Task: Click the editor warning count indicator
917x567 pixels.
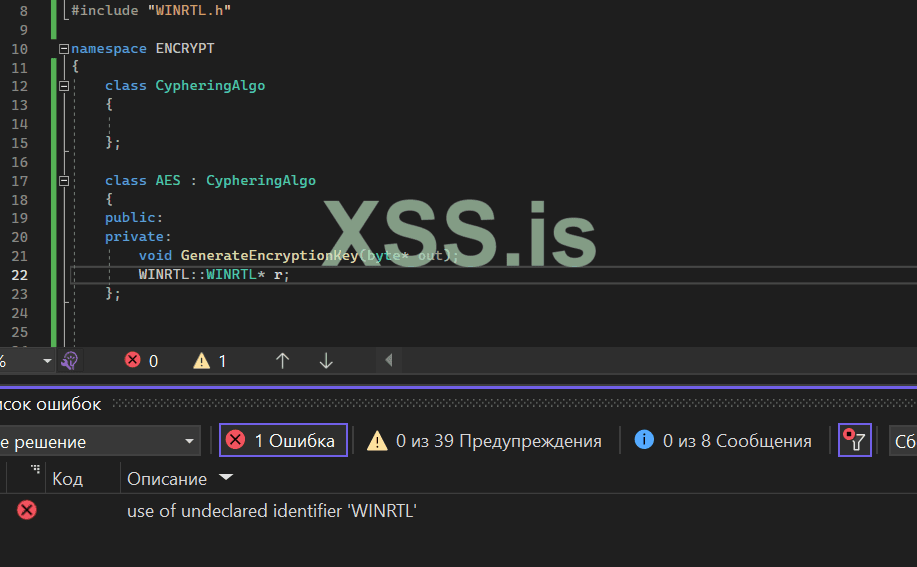Action: [x=210, y=361]
